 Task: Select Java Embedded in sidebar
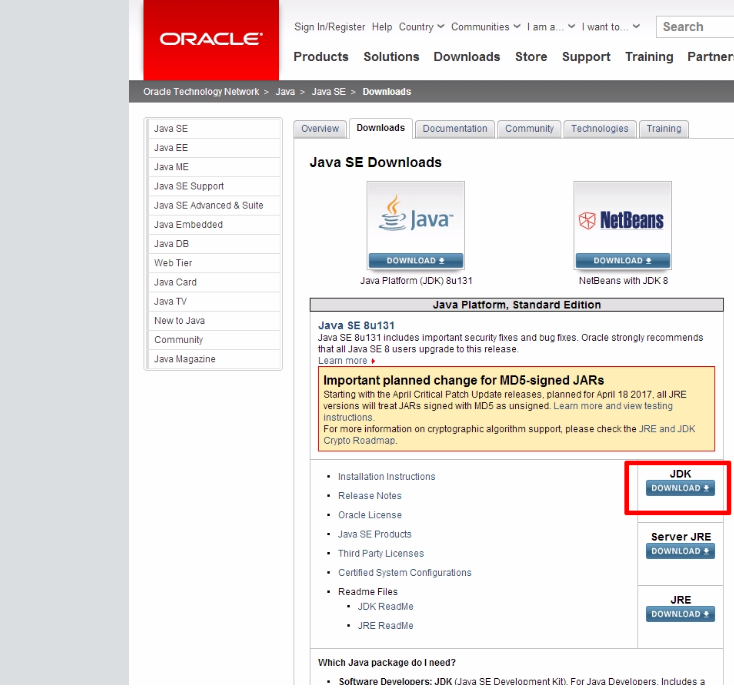pos(214,225)
